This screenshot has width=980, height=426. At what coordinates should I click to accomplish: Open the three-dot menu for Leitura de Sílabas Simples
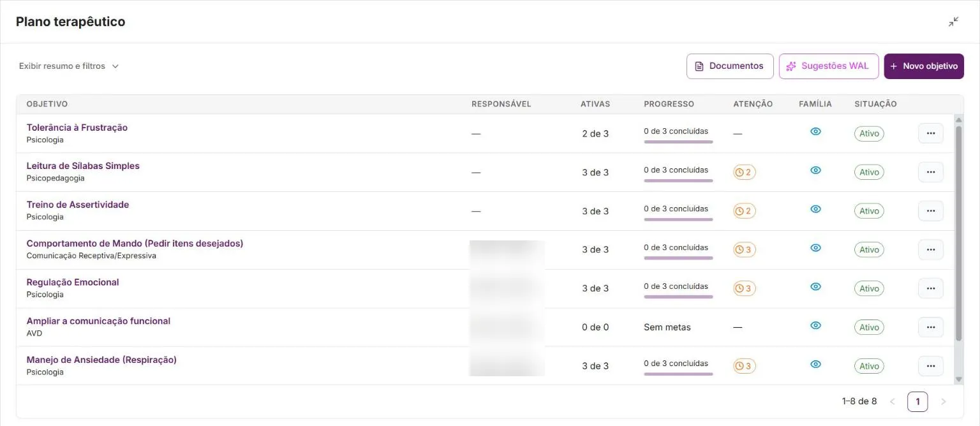[930, 172]
